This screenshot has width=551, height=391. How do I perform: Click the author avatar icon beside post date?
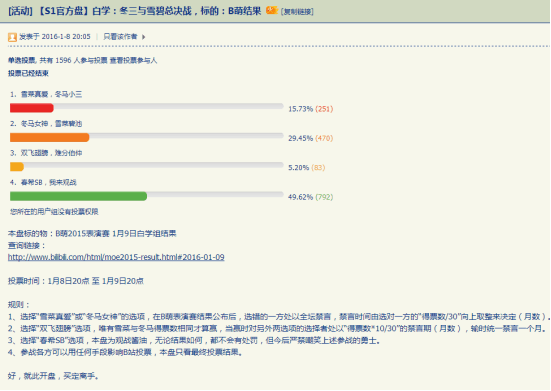[12, 37]
